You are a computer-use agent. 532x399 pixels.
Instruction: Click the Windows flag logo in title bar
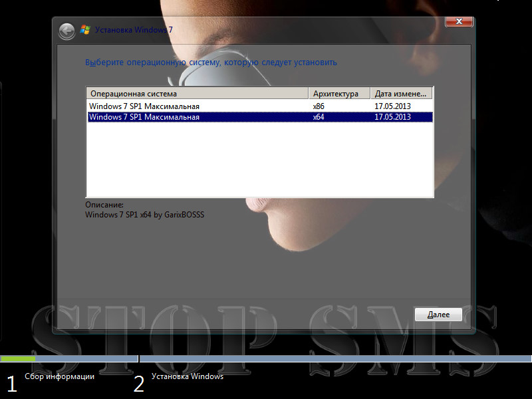coord(85,30)
